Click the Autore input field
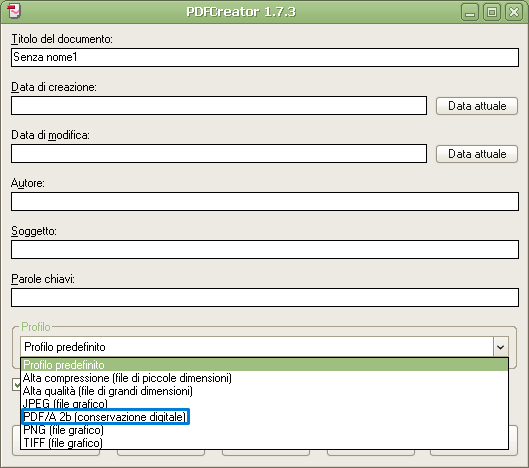This screenshot has width=529, height=468. coord(265,201)
